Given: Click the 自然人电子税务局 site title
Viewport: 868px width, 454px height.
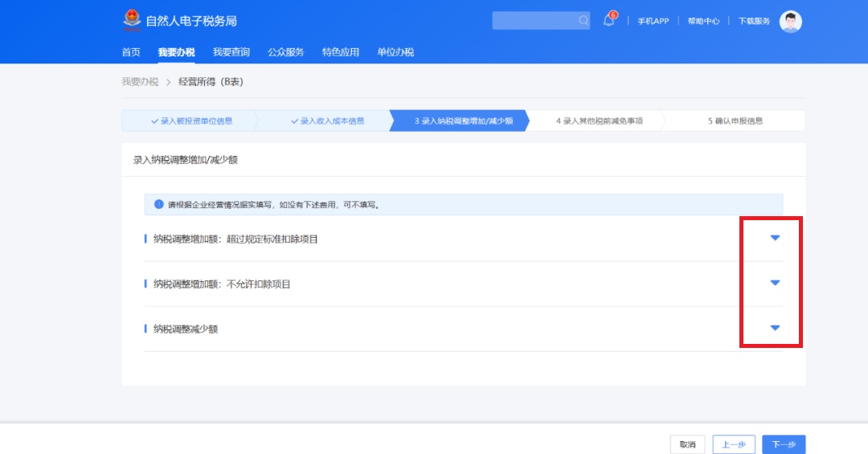Looking at the screenshot, I should [191, 21].
